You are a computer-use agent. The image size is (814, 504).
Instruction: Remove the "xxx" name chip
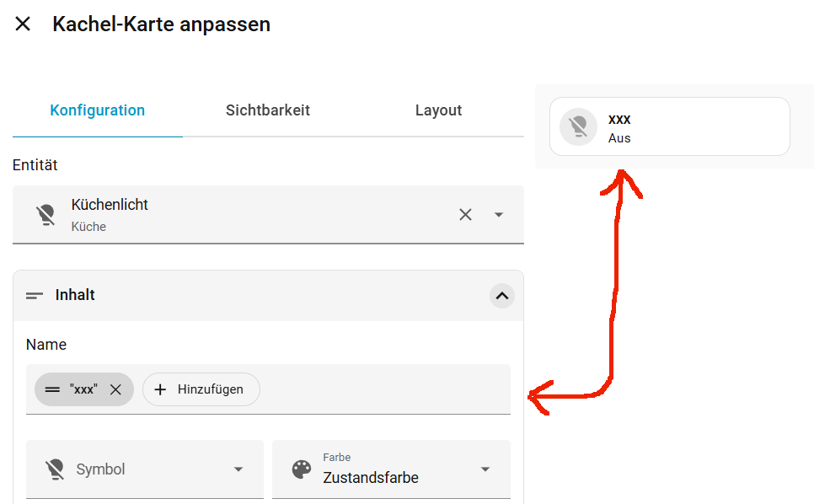coord(115,390)
